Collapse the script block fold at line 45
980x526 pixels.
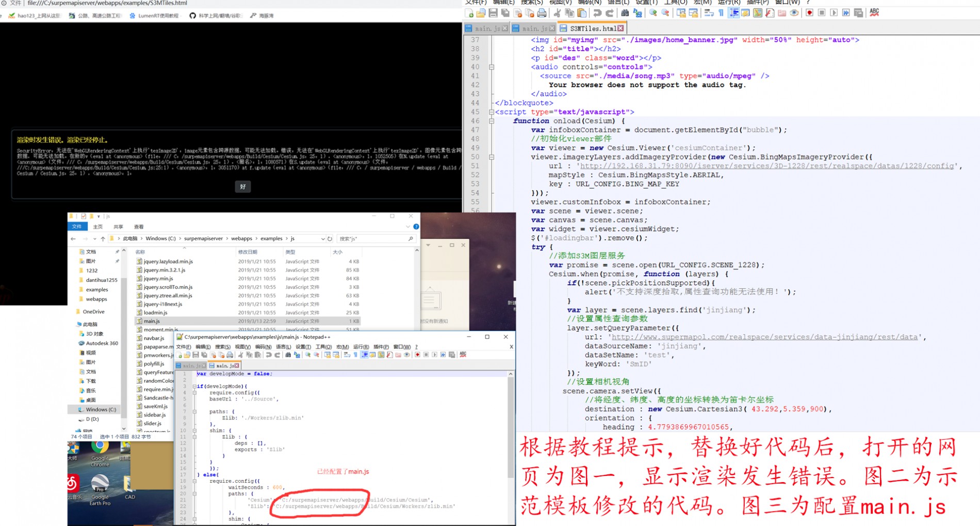tap(492, 112)
